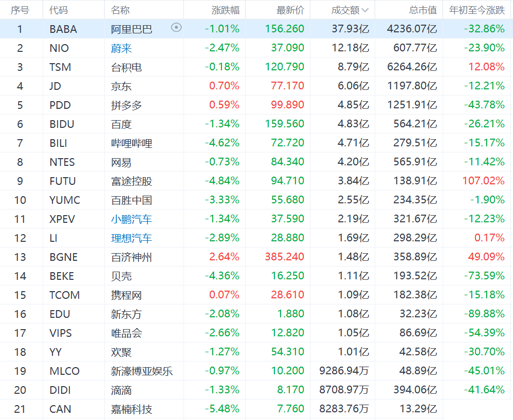Click the 京东 stock name

click(x=121, y=86)
